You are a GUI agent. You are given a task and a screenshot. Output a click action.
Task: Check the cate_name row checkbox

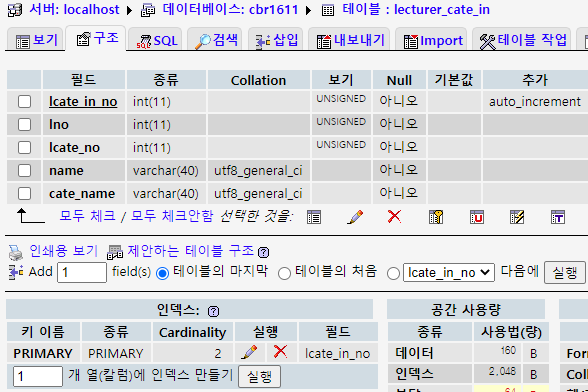(24, 194)
